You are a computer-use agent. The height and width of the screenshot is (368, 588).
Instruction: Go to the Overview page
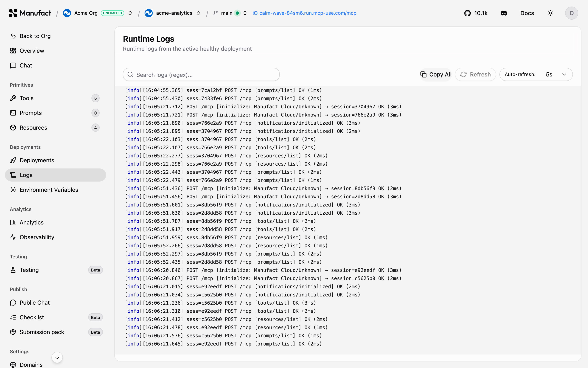tap(55, 51)
